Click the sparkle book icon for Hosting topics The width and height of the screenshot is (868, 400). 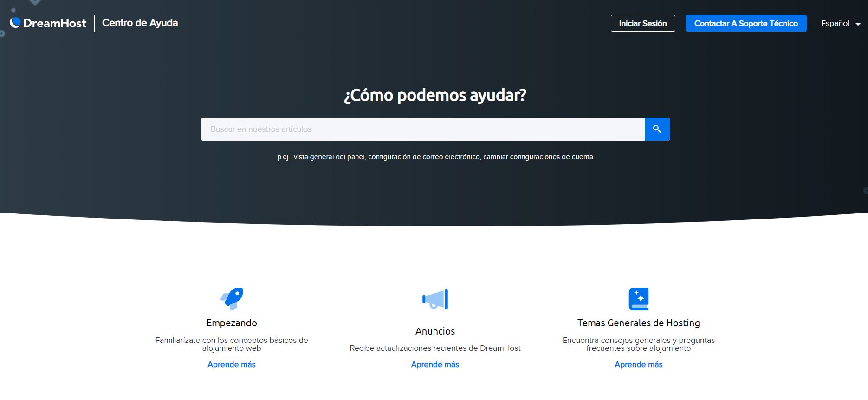638,298
